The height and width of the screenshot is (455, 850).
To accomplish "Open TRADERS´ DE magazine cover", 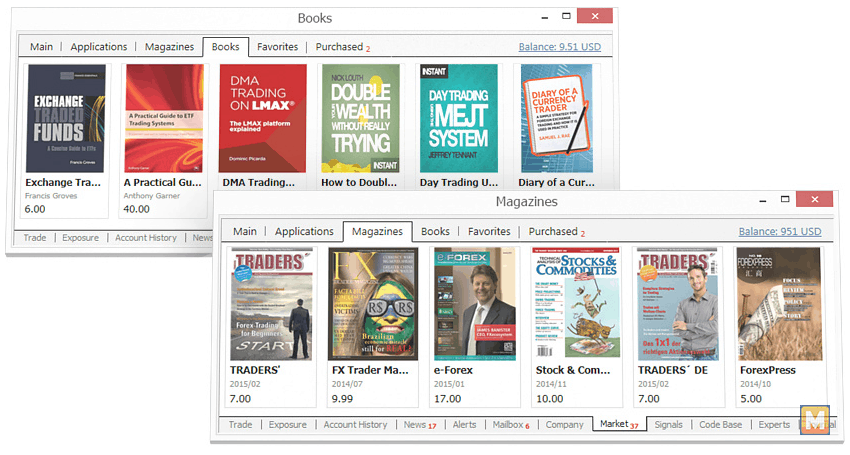I will tap(678, 304).
